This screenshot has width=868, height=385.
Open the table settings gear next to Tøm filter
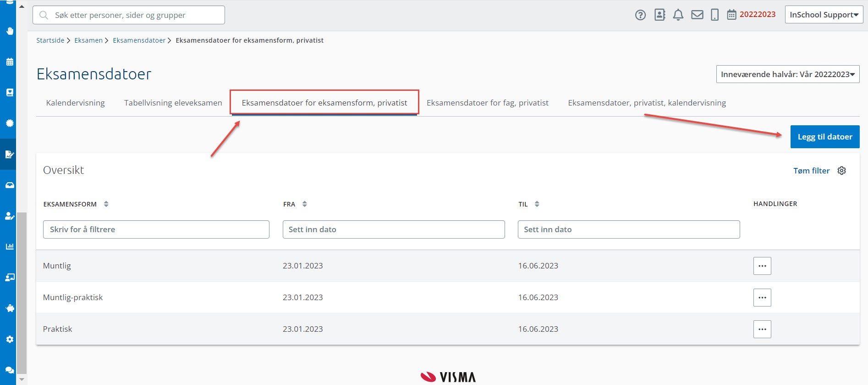tap(841, 171)
